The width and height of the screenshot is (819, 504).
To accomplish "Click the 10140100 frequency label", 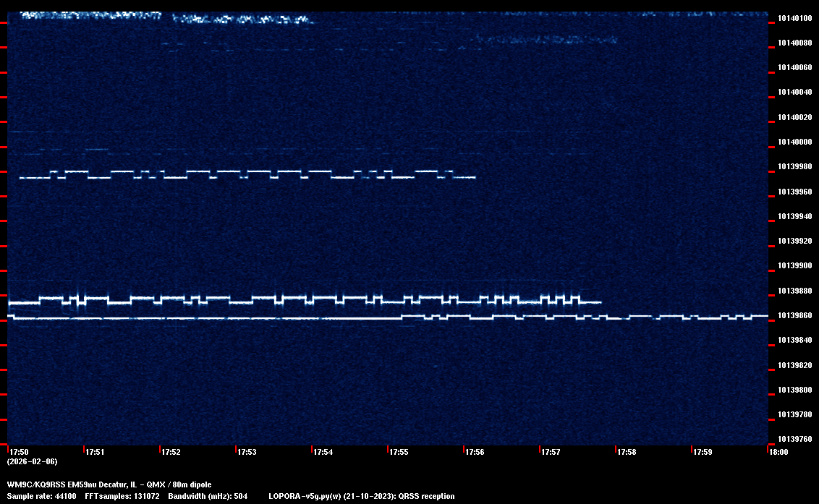I will click(x=794, y=18).
